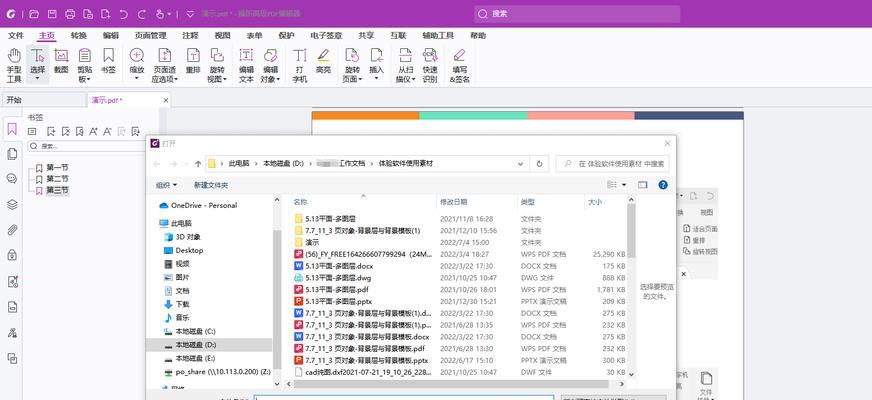
Task: Select OneDrive - Personal in navigation pane
Action: click(204, 205)
